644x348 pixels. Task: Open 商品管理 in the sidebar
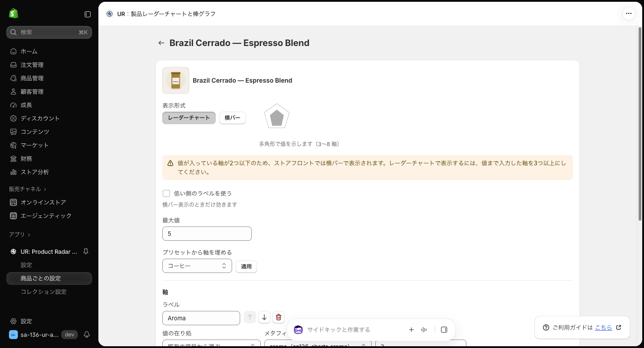coord(49,78)
